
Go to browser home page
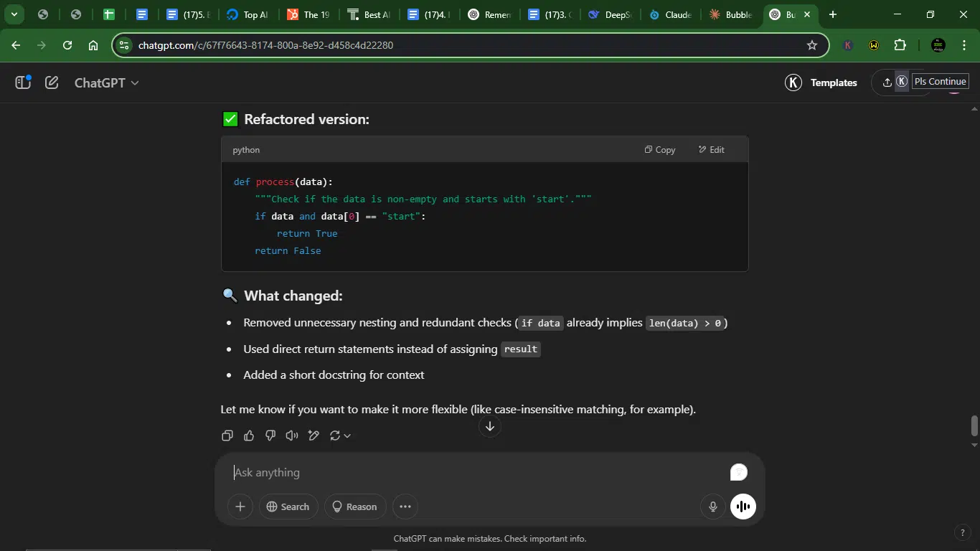(x=93, y=45)
